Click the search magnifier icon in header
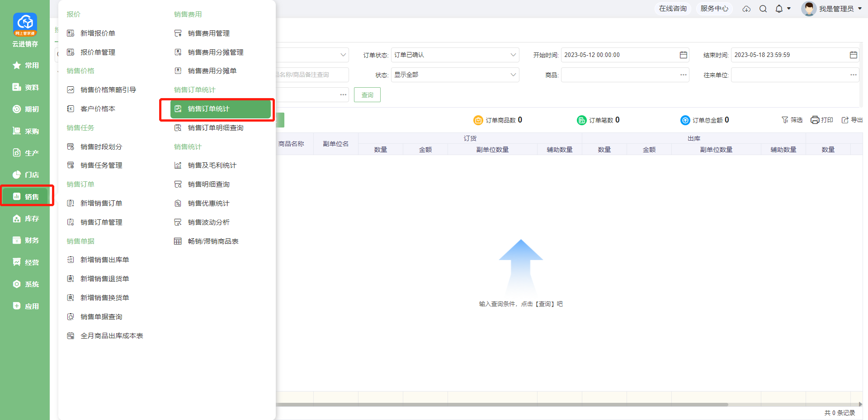868x420 pixels. coord(763,9)
